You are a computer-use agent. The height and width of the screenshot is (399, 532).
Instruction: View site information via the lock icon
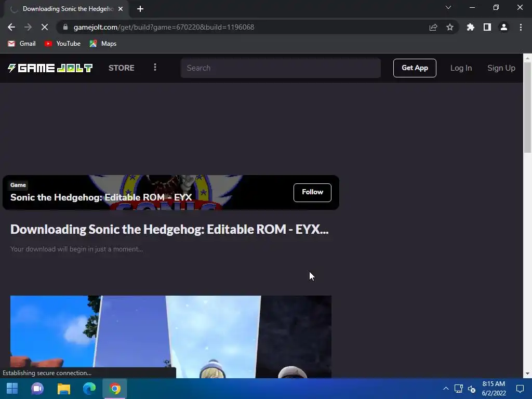click(x=65, y=27)
